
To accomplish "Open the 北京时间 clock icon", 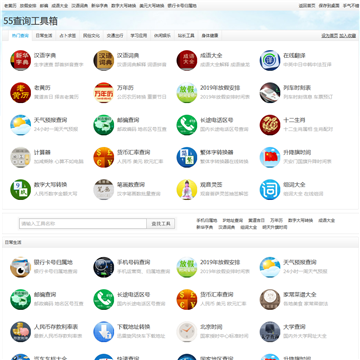I will pyautogui.click(x=187, y=332).
